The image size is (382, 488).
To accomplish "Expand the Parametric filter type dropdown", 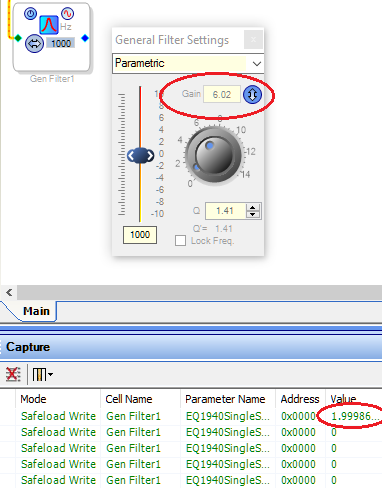I will (256, 63).
